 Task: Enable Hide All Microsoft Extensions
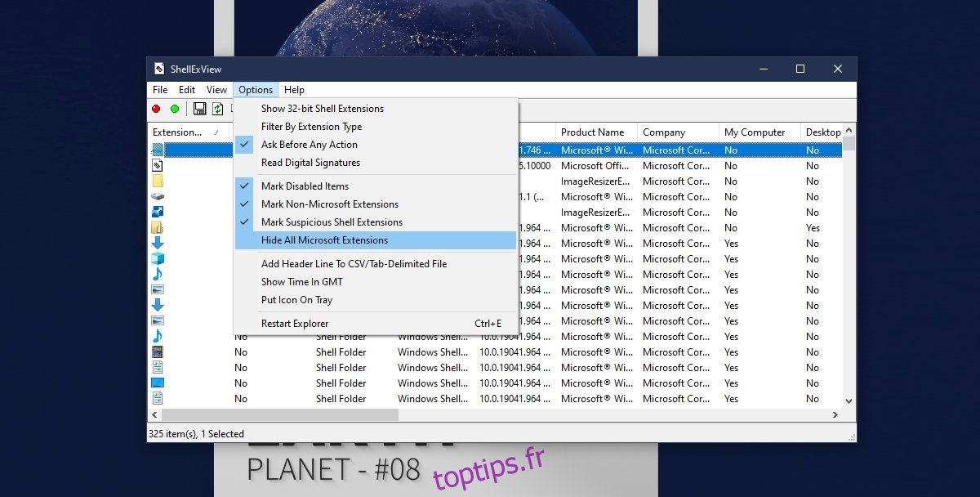[x=376, y=240]
